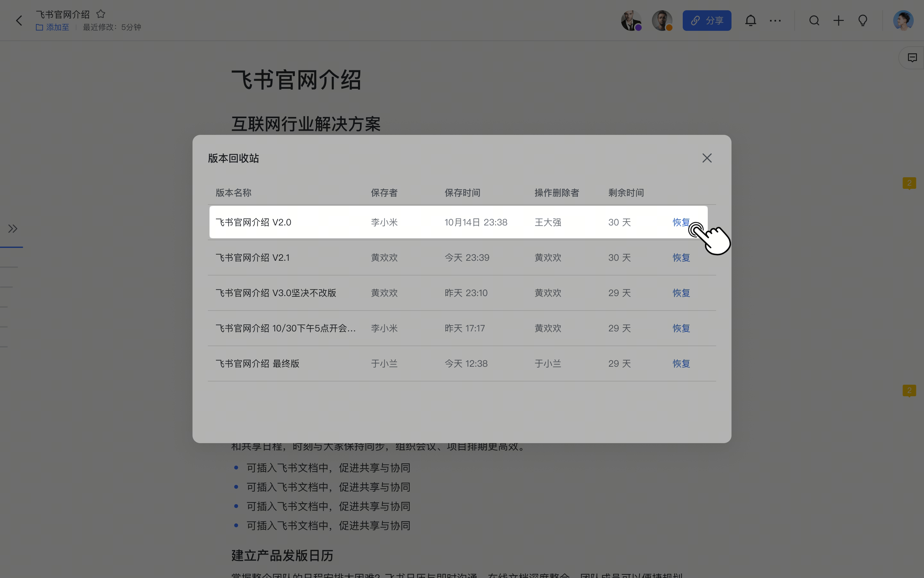Click deleter name 王大强
Screen dimensions: 924x578
(548, 222)
